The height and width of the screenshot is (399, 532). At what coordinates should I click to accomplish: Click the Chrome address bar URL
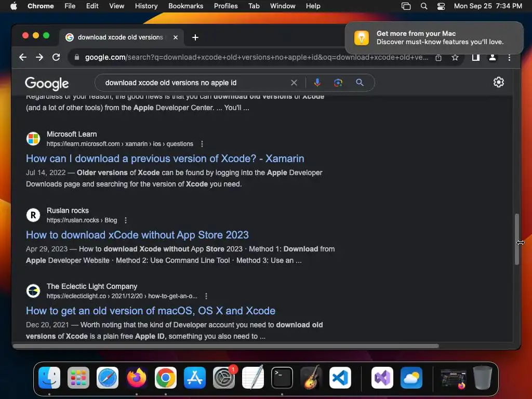click(256, 57)
